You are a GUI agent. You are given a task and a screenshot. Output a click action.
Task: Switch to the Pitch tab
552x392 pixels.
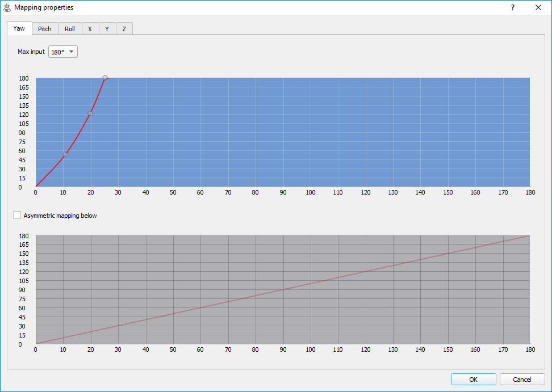[45, 28]
